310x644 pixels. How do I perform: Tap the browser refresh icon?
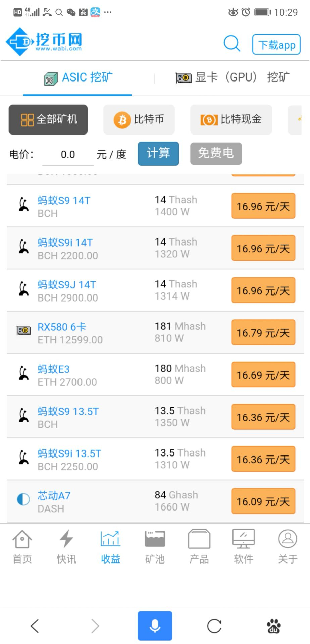214,626
